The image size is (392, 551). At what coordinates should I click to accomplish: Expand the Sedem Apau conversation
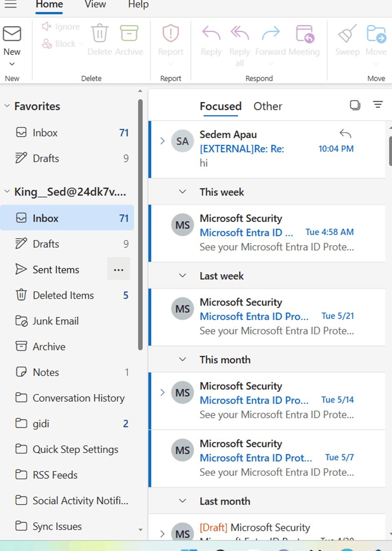pyautogui.click(x=162, y=141)
